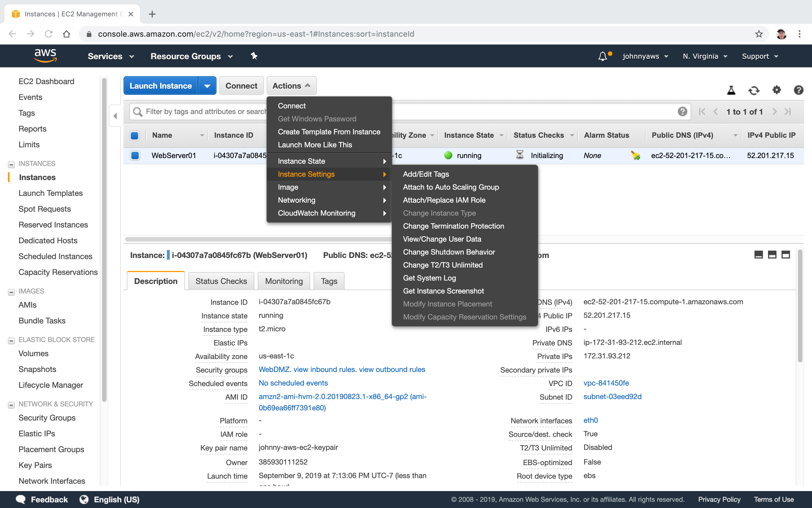Click the alarm status add icon for WebServer01
This screenshot has width=812, height=508.
pyautogui.click(x=635, y=155)
